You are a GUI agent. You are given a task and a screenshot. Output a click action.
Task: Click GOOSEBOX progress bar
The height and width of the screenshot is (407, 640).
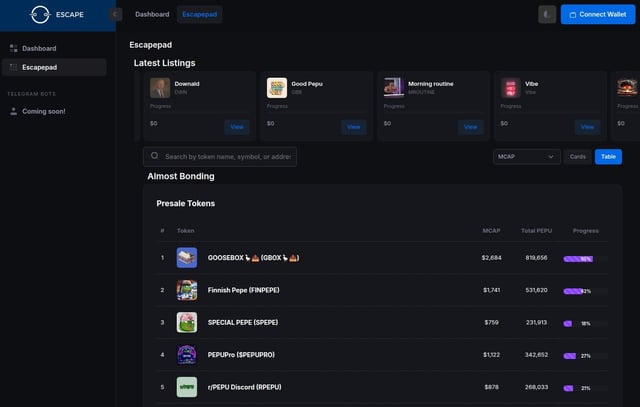click(579, 258)
